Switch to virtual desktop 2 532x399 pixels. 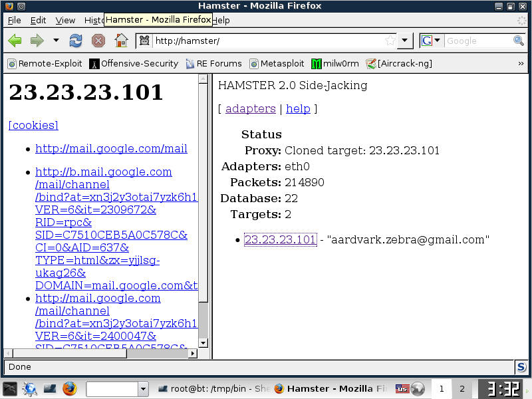click(x=462, y=388)
